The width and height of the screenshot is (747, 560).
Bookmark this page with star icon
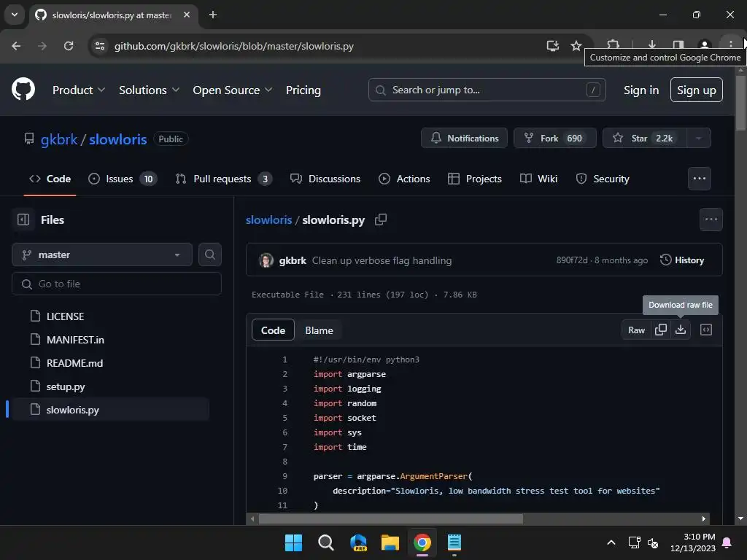point(576,46)
